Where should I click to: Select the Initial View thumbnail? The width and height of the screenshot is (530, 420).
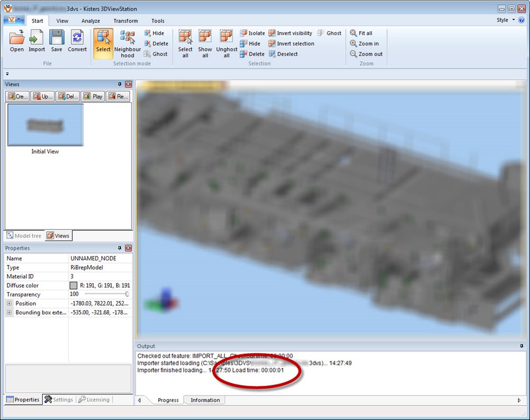[45, 125]
